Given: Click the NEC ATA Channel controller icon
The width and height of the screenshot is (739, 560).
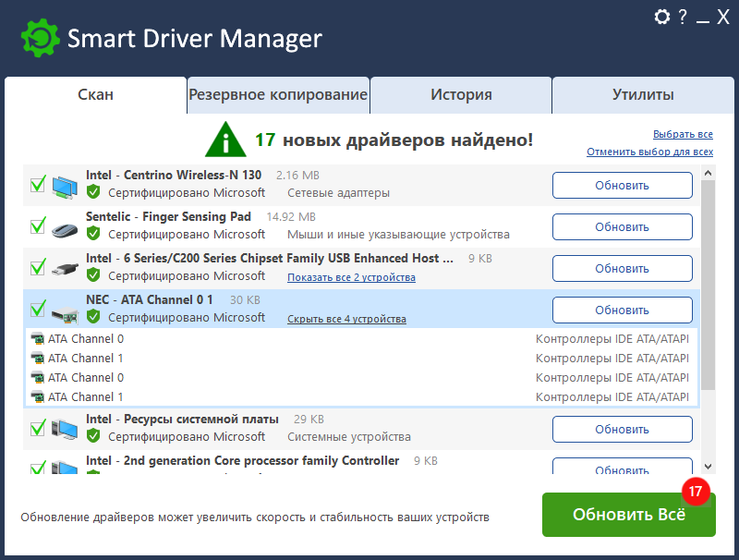Looking at the screenshot, I should [x=65, y=314].
